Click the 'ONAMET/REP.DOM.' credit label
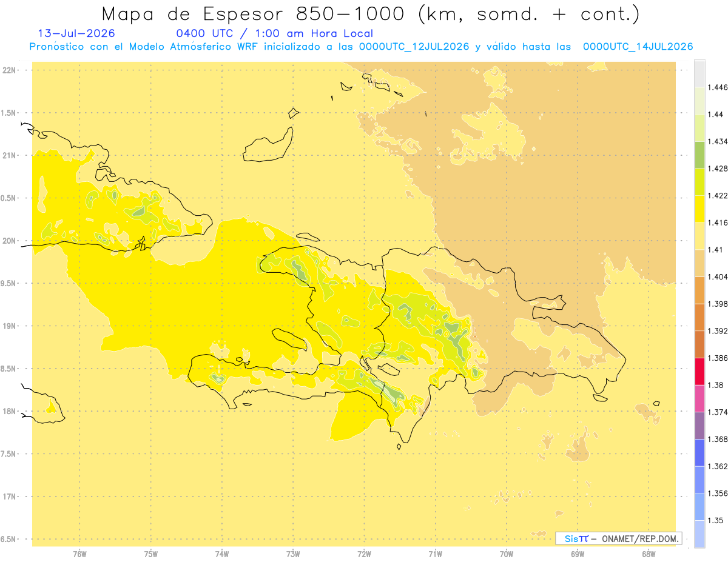Viewport: 728px width, 562px height. pos(641,538)
